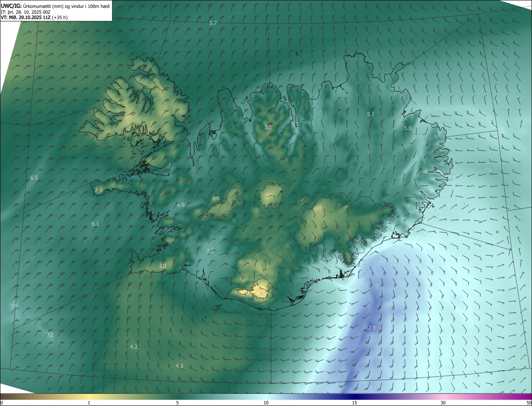Click the map value "3.0"
This screenshot has height=406, width=532.
tap(216, 198)
